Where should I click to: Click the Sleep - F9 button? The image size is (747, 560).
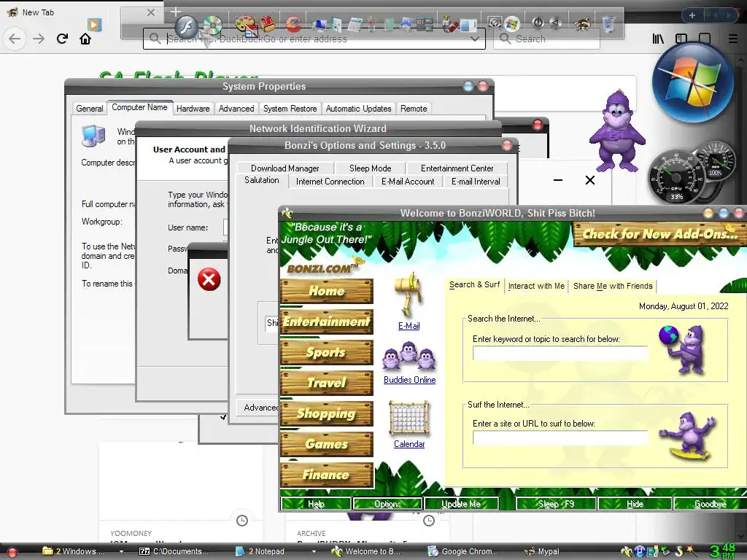(x=556, y=504)
